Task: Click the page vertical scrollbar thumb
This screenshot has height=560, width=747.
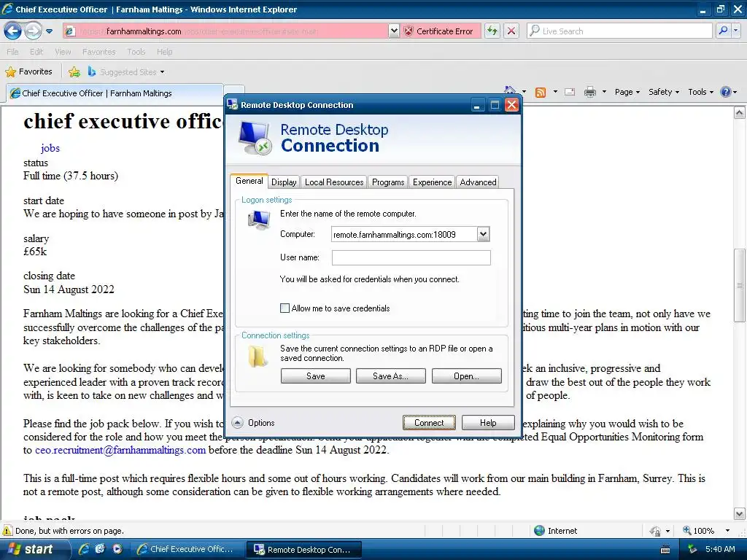Action: tap(740, 285)
